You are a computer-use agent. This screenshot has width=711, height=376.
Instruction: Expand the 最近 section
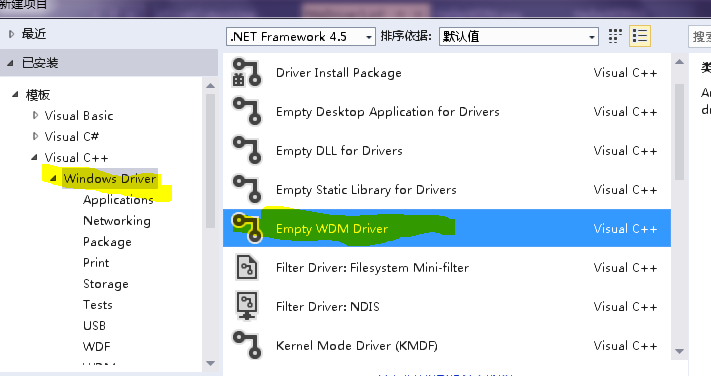click(x=11, y=34)
